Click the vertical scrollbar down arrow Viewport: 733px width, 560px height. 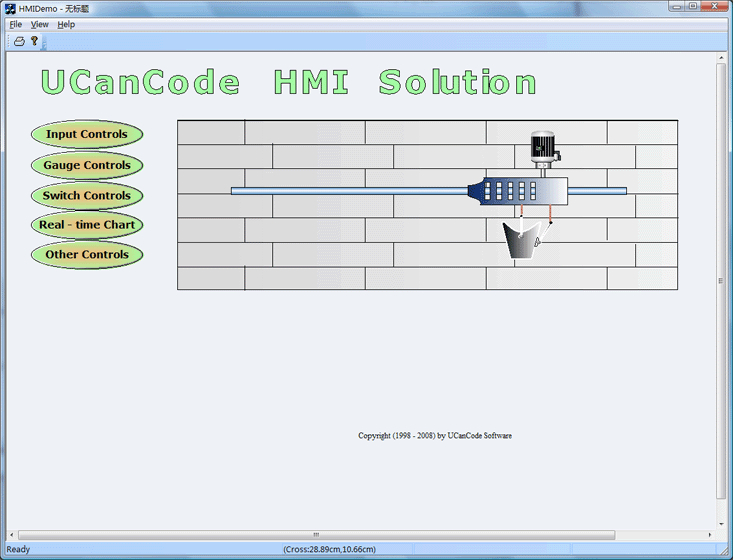pyautogui.click(x=720, y=524)
